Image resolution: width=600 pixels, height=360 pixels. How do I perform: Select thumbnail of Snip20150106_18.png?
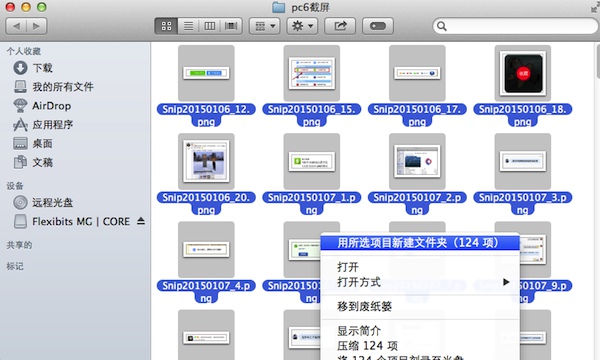(523, 73)
